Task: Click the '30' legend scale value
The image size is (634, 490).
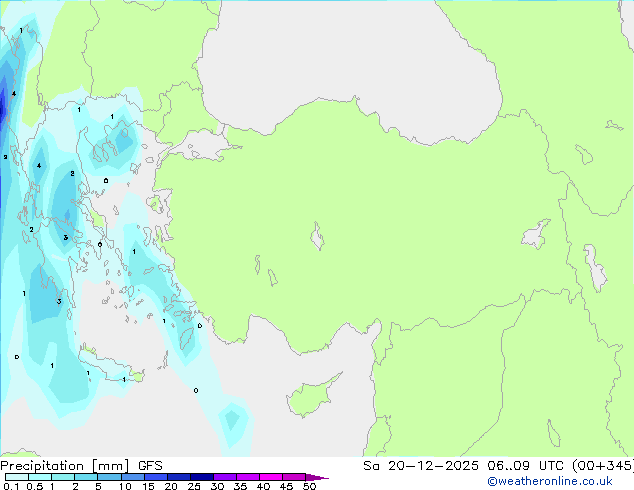Action: point(217,486)
